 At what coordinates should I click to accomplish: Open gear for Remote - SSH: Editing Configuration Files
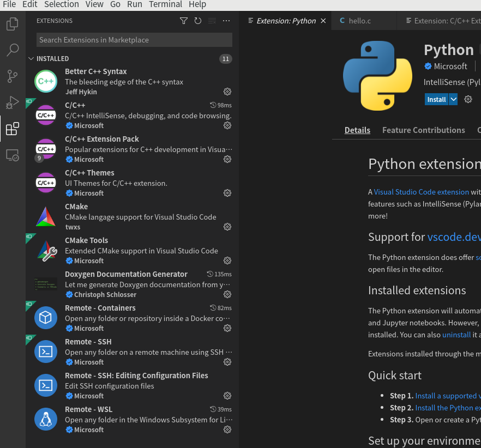[227, 396]
